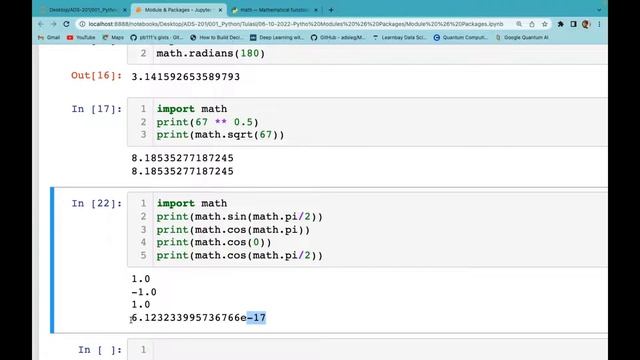Open the pb111's gists bookmark
Image resolution: width=640 pixels, height=360 pixels.
(156, 37)
